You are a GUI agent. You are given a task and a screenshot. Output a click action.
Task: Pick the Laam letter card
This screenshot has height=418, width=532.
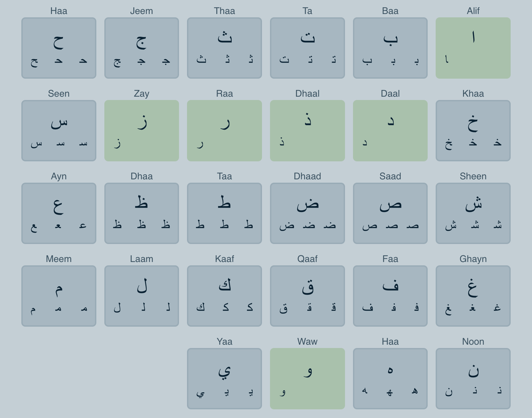point(141,296)
